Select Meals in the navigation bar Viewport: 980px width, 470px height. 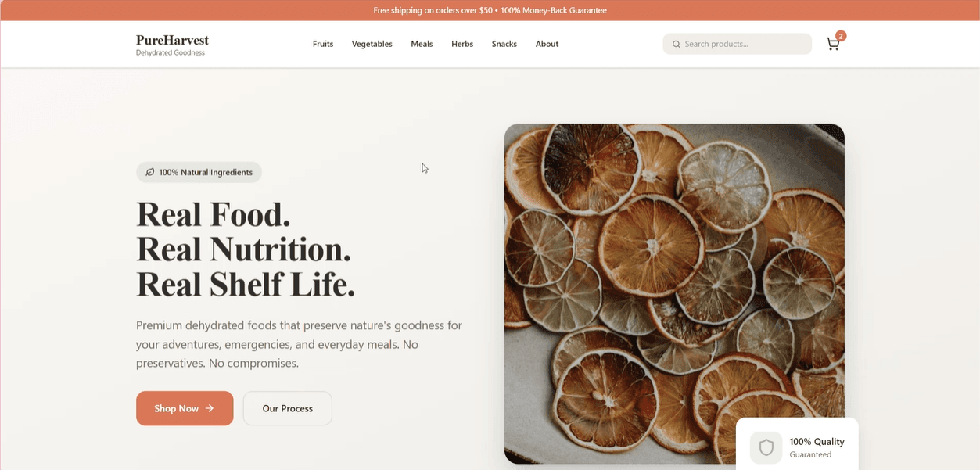[422, 44]
